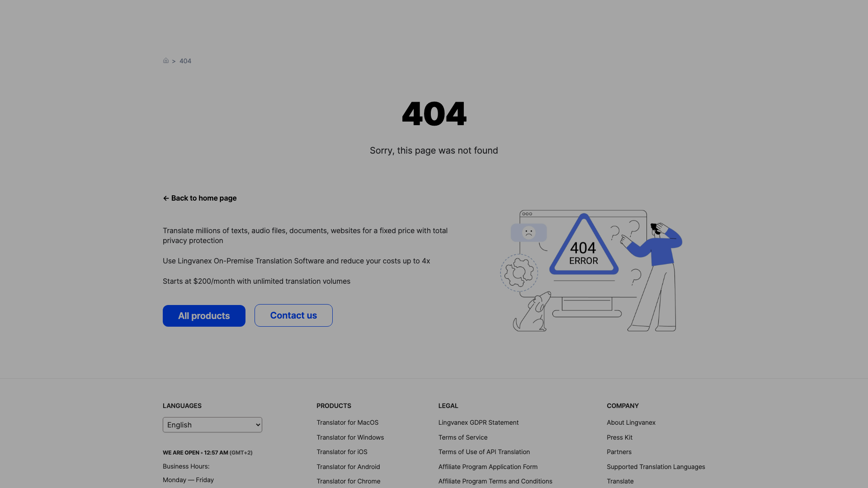Click the 'Starts at $200/month' paragraph
Screen dimensions: 868x488
click(256, 281)
